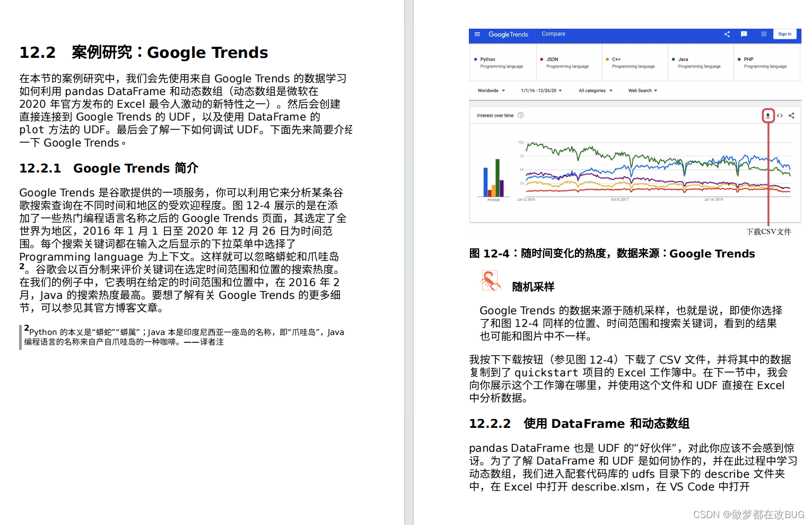
Task: Click the Jul 14, 2019 axis label
Action: coord(713,200)
